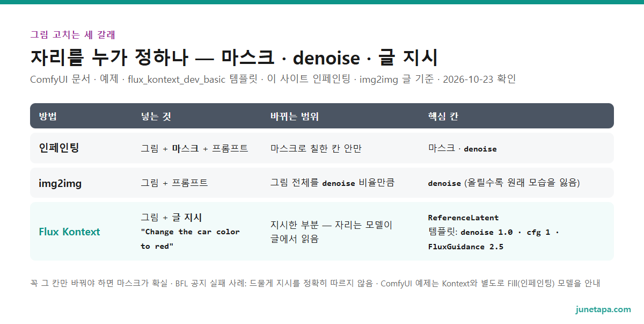The width and height of the screenshot is (644, 324).
Task: Click the title '자리를 누가 정하나 — 마스크 · denoise · 글 지시'
Action: point(234,57)
